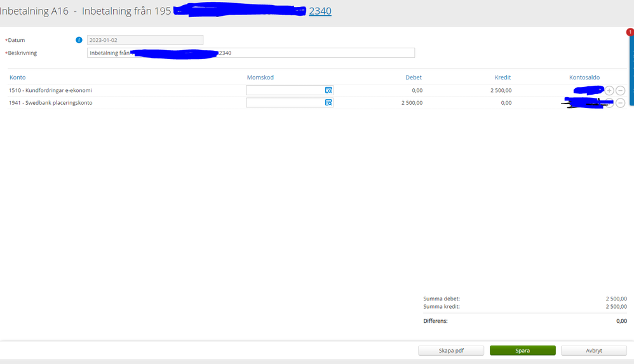The width and height of the screenshot is (634, 364).
Task: Open account lookup in the 1941 Momskod field
Action: tap(328, 102)
